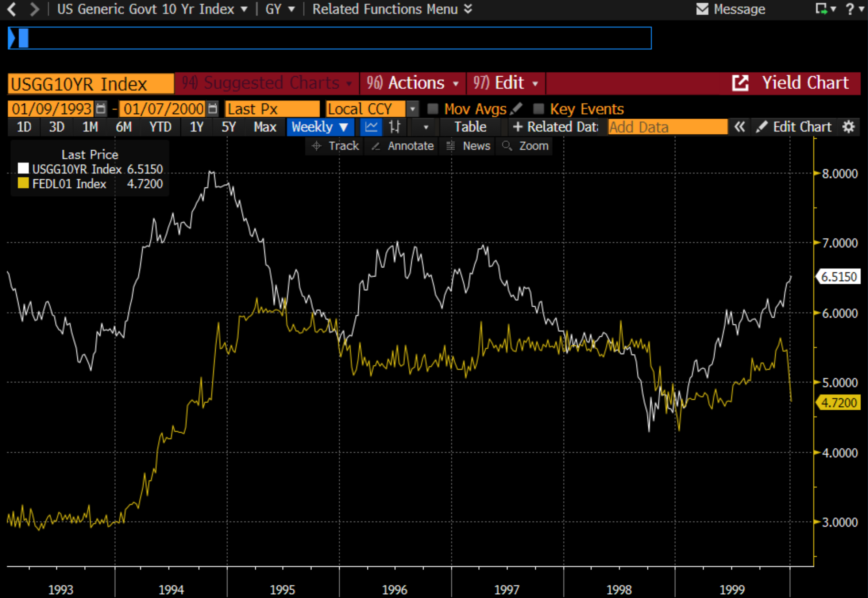Open end date calendar picker
This screenshot has height=598, width=868.
212,109
